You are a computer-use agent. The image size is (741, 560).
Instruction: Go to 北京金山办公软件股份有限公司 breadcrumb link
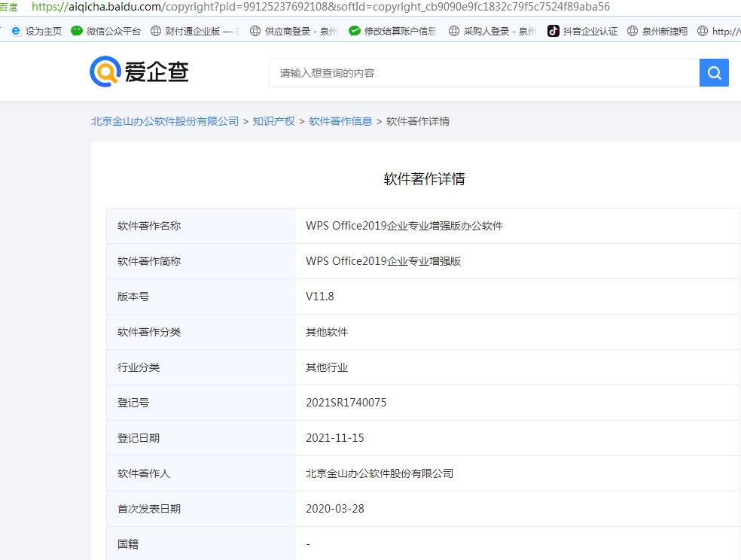(x=165, y=121)
